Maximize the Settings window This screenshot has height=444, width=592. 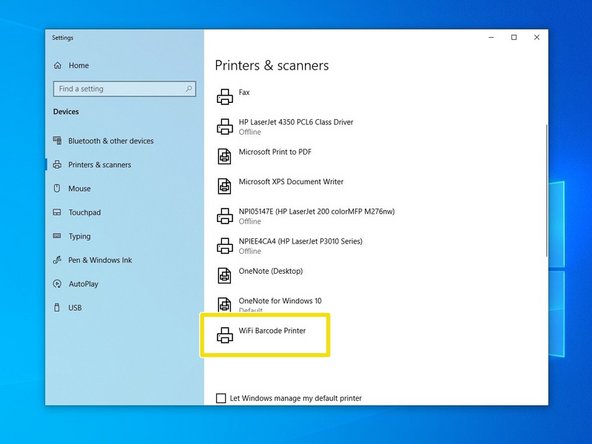point(514,37)
